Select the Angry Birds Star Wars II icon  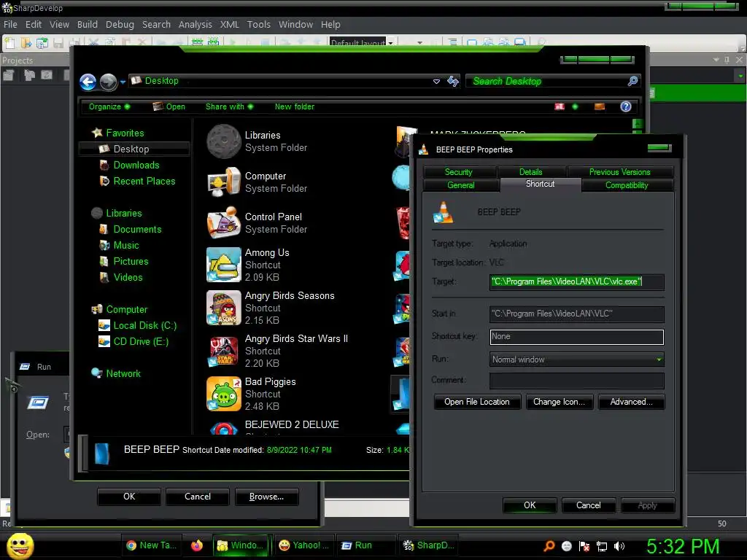(223, 351)
